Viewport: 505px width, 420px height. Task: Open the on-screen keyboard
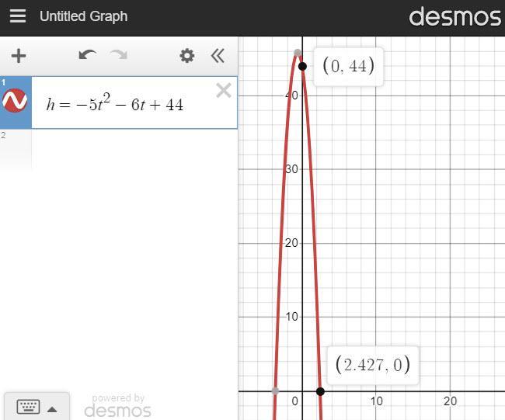(37, 407)
